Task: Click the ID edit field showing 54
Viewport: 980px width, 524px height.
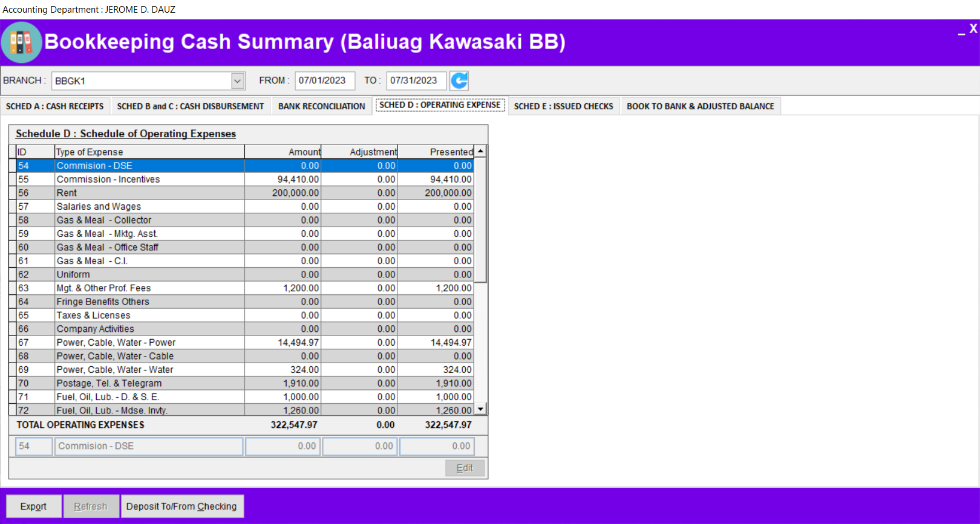Action: [34, 446]
